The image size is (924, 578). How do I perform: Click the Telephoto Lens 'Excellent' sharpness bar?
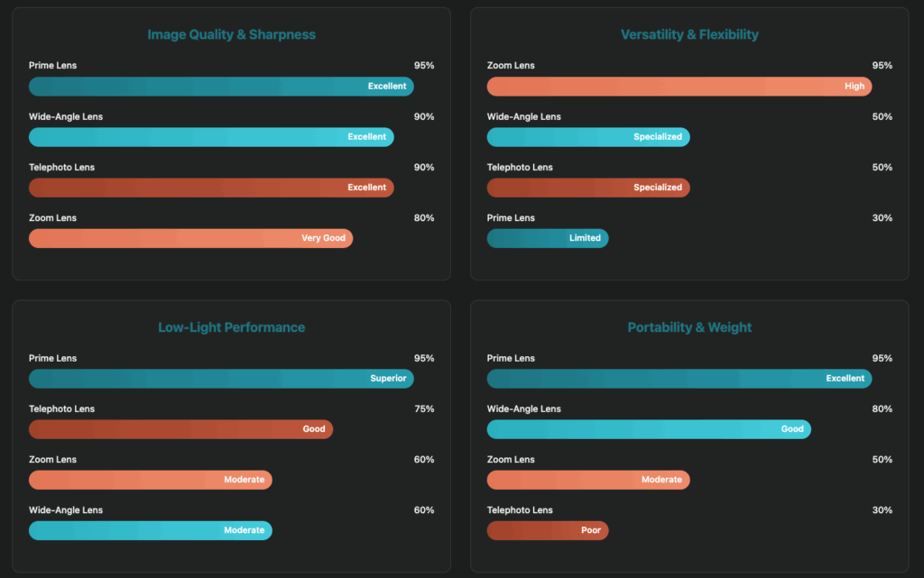[211, 188]
